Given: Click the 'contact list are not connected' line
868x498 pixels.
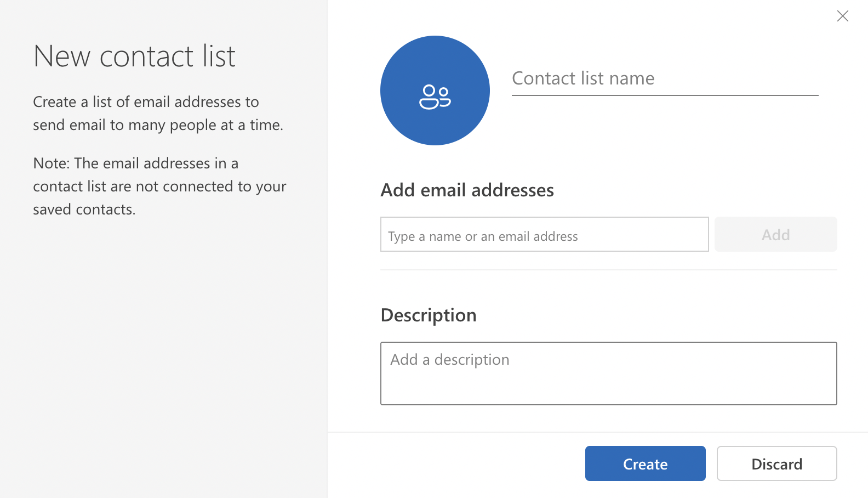Looking at the screenshot, I should point(159,186).
